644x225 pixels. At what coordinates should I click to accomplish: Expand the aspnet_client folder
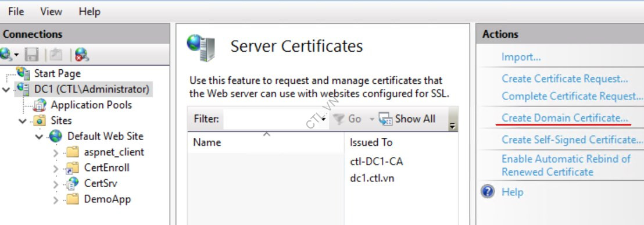click(x=56, y=153)
